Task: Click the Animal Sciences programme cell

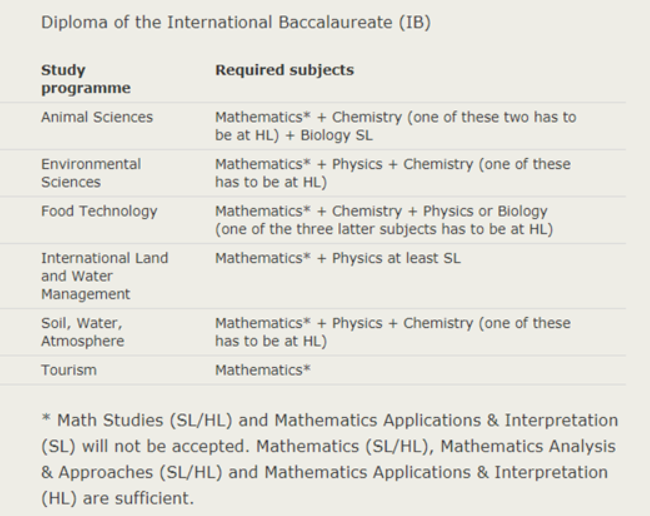Action: pyautogui.click(x=97, y=117)
